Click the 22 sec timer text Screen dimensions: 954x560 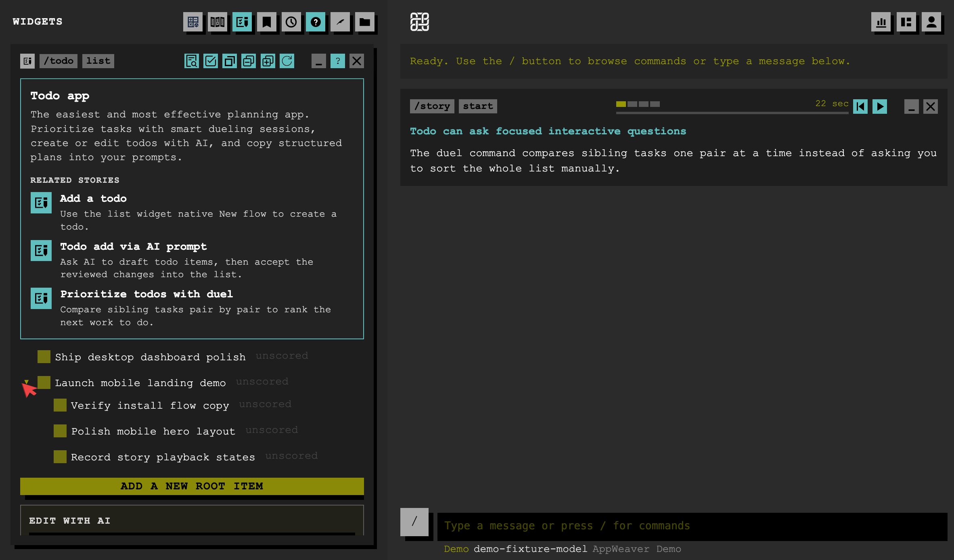pyautogui.click(x=832, y=104)
